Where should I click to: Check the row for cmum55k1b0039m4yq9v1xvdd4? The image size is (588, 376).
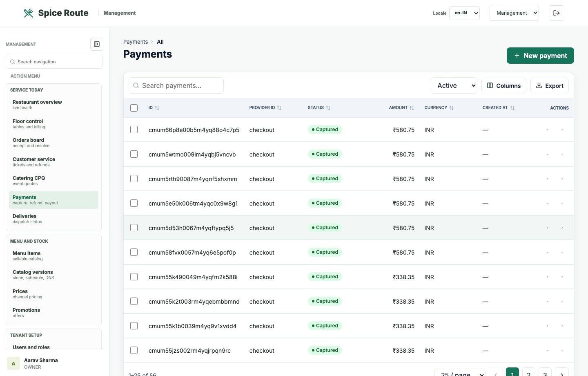coord(134,326)
